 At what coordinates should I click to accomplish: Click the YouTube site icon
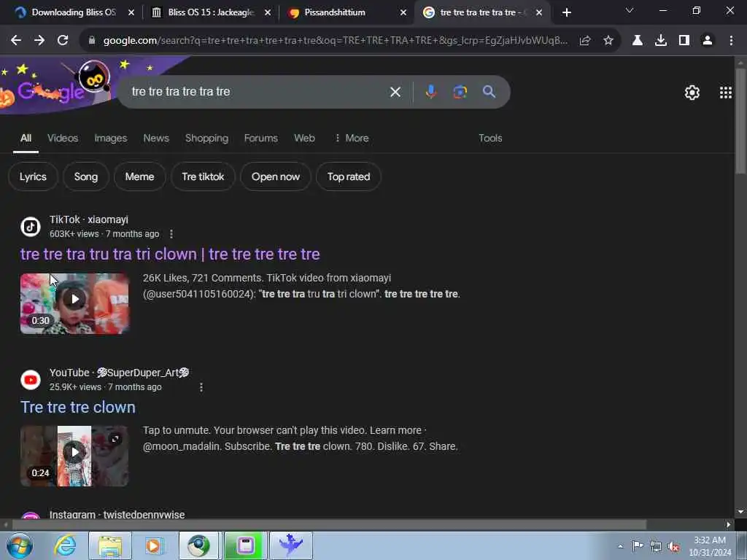pos(31,379)
